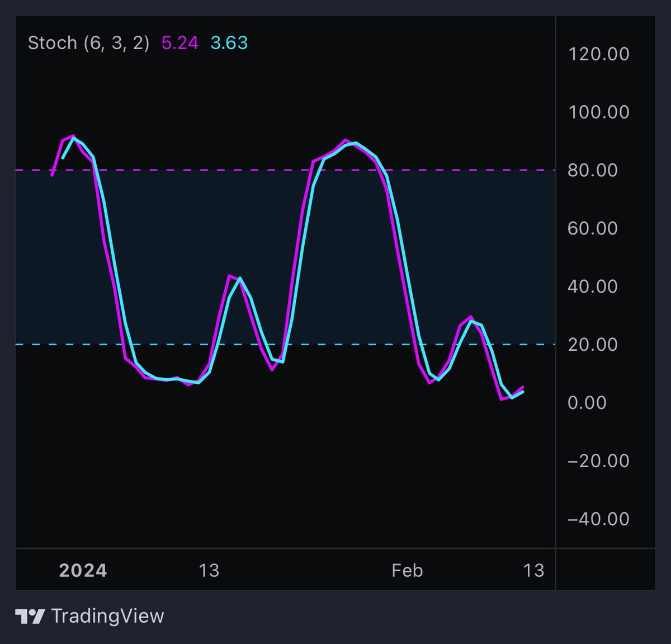This screenshot has height=644, width=671.
Task: Select the cyan %D value 3.63
Action: pos(229,43)
